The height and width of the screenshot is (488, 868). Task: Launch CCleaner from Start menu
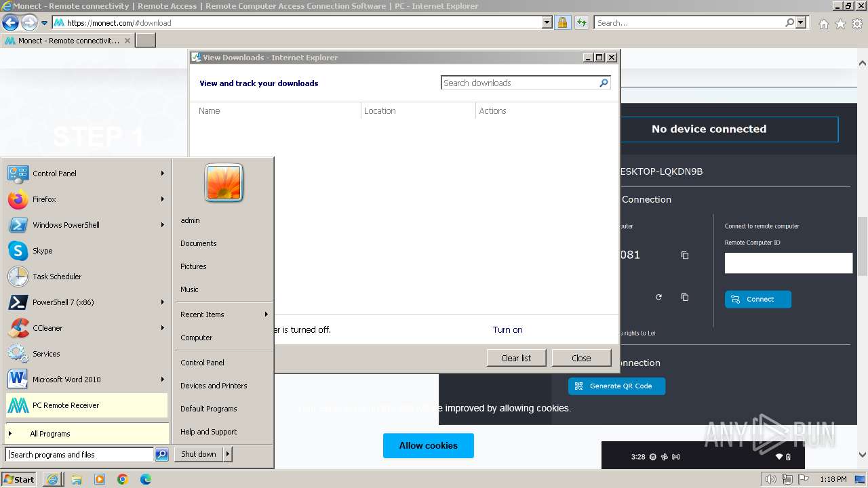click(x=87, y=328)
